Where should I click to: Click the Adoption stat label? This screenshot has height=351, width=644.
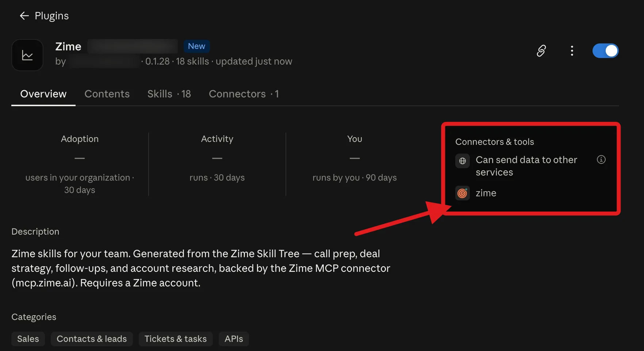pos(80,139)
